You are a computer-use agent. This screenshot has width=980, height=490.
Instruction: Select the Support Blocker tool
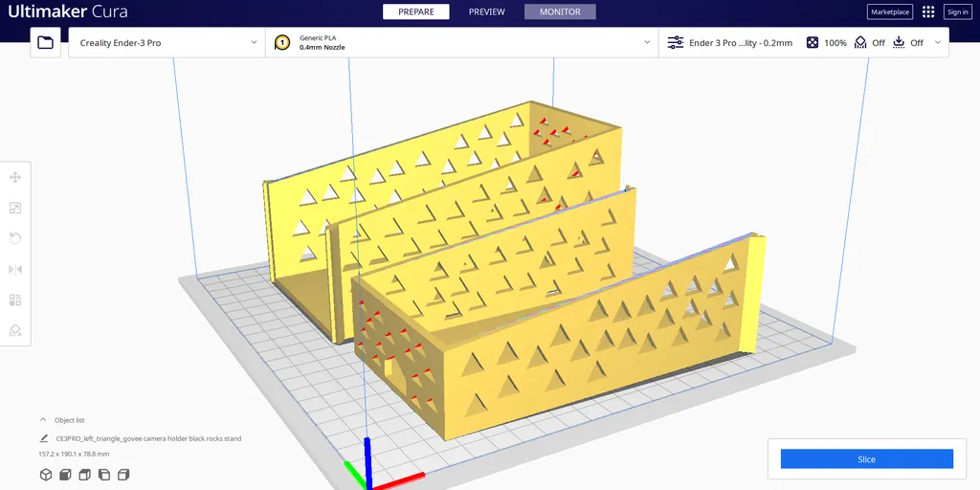pyautogui.click(x=15, y=330)
